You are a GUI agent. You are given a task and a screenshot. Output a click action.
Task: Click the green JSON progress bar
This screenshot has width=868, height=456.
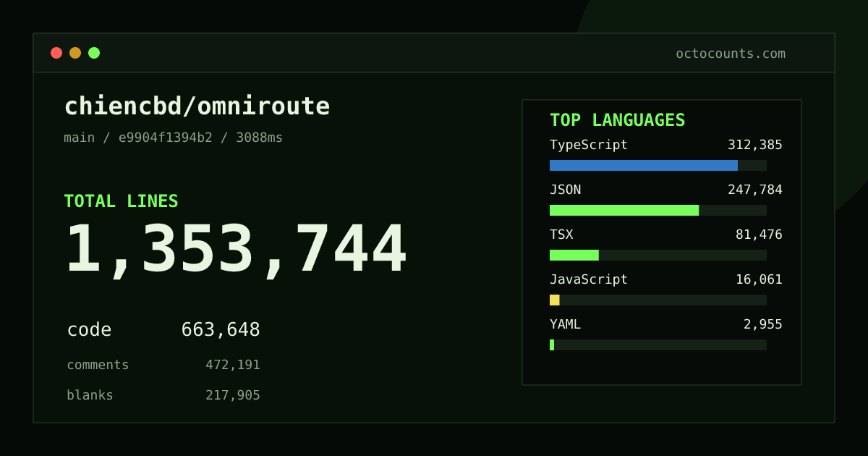point(624,210)
